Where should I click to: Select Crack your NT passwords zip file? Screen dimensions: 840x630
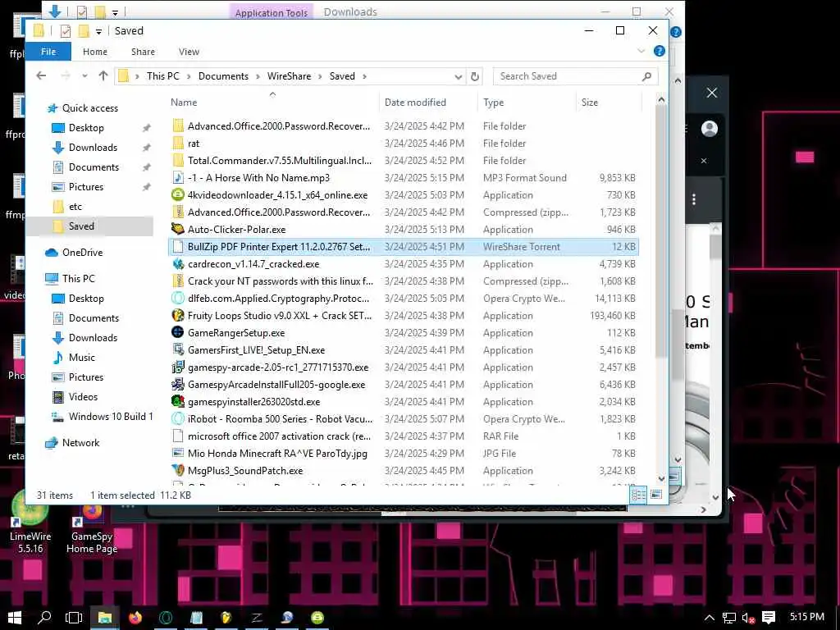(x=404, y=281)
